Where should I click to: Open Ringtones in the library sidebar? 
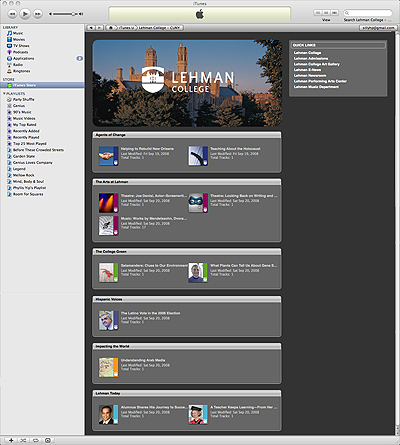[x=21, y=71]
